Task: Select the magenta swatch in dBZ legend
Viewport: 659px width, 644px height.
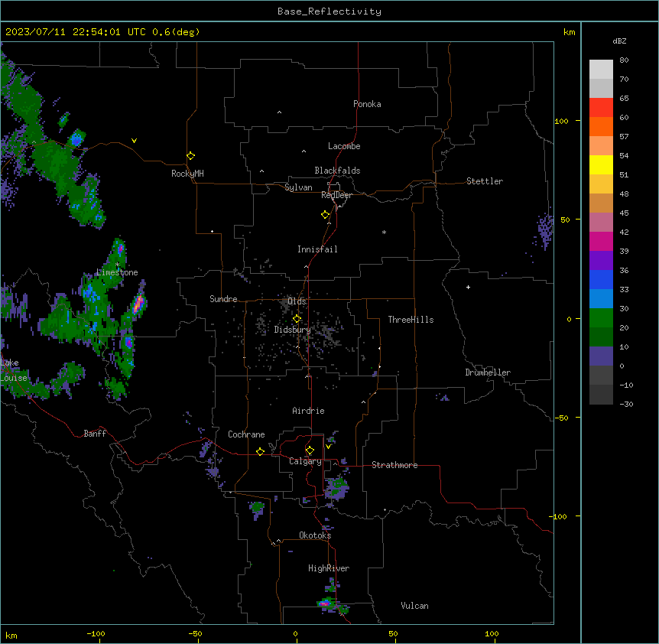Action: (x=601, y=241)
